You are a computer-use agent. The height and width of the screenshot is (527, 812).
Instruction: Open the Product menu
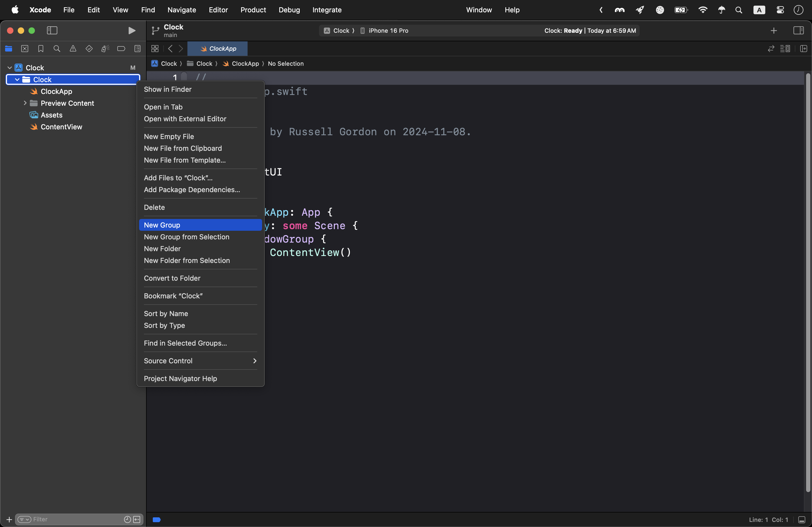pos(253,10)
